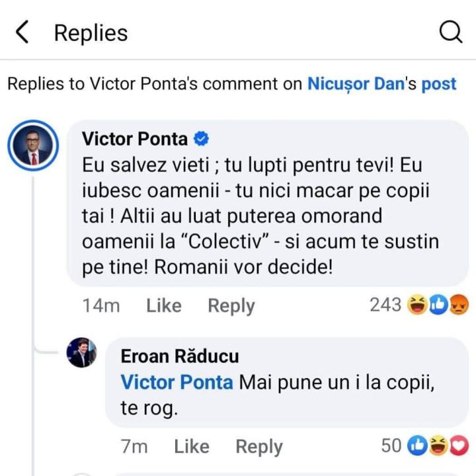
Task: View reactions on Eroan Răducu's reply
Action: click(x=391, y=446)
